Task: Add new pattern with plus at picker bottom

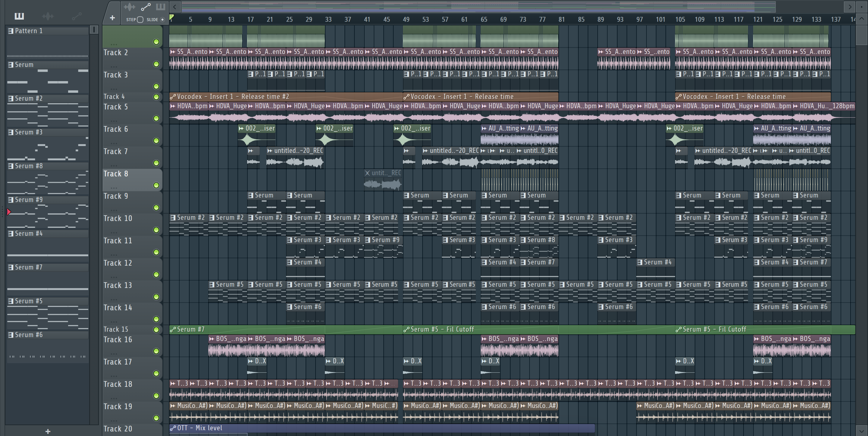Action: click(x=48, y=431)
